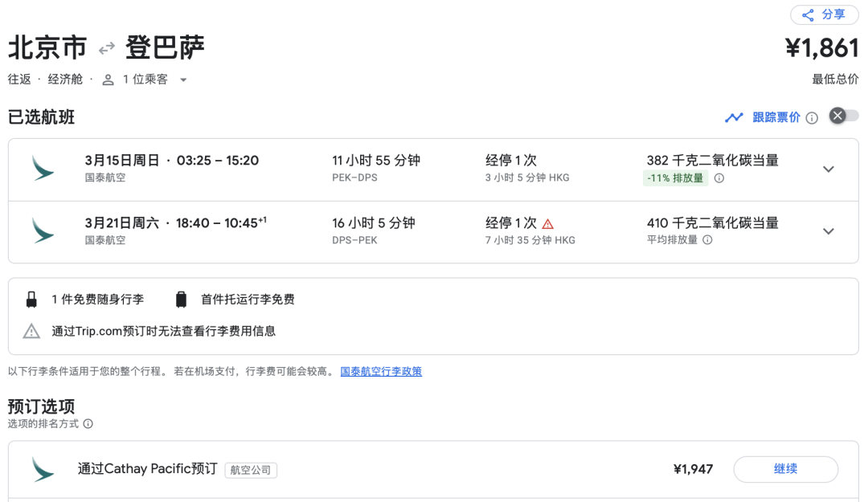Click the Cathay Pacific logo on the return flight
The height and width of the screenshot is (502, 868).
click(x=43, y=231)
